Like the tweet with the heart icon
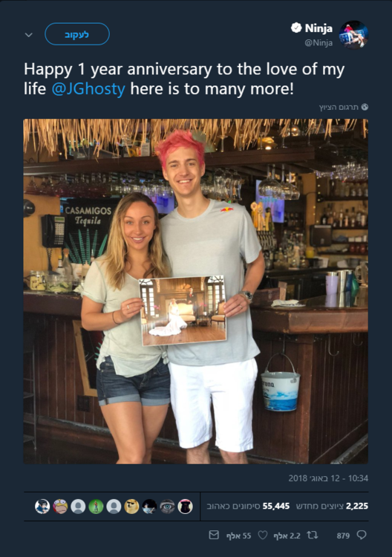 (x=262, y=535)
